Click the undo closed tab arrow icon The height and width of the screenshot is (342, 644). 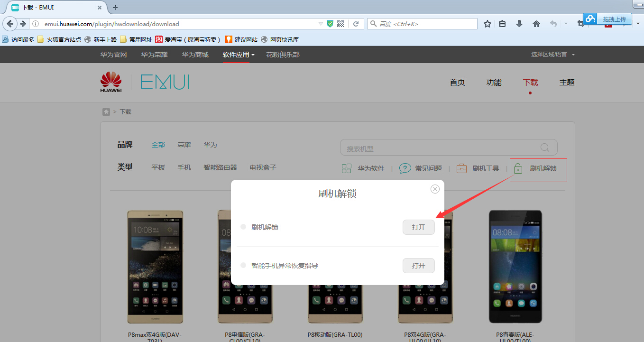[x=553, y=24]
